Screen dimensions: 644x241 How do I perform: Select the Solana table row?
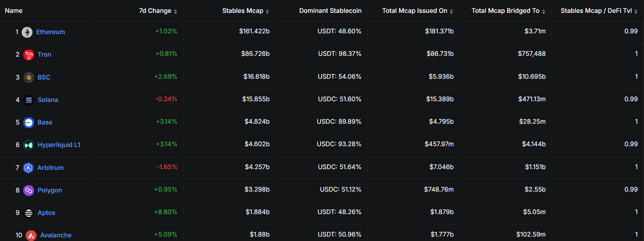coord(321,100)
